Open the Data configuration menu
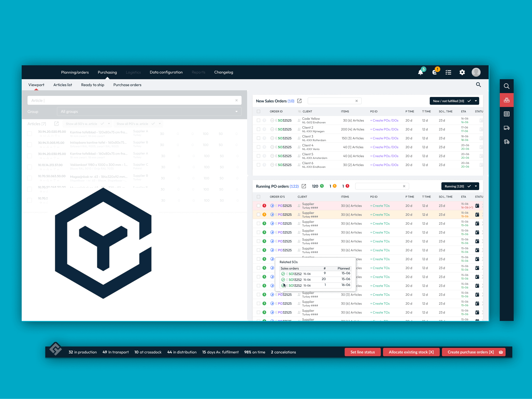The image size is (532, 399). pyautogui.click(x=166, y=72)
